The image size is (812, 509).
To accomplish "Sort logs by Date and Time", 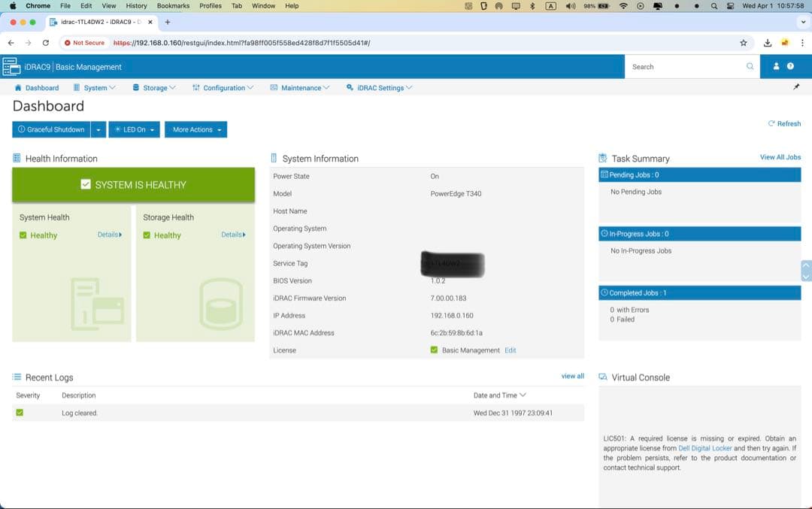I will (x=499, y=395).
